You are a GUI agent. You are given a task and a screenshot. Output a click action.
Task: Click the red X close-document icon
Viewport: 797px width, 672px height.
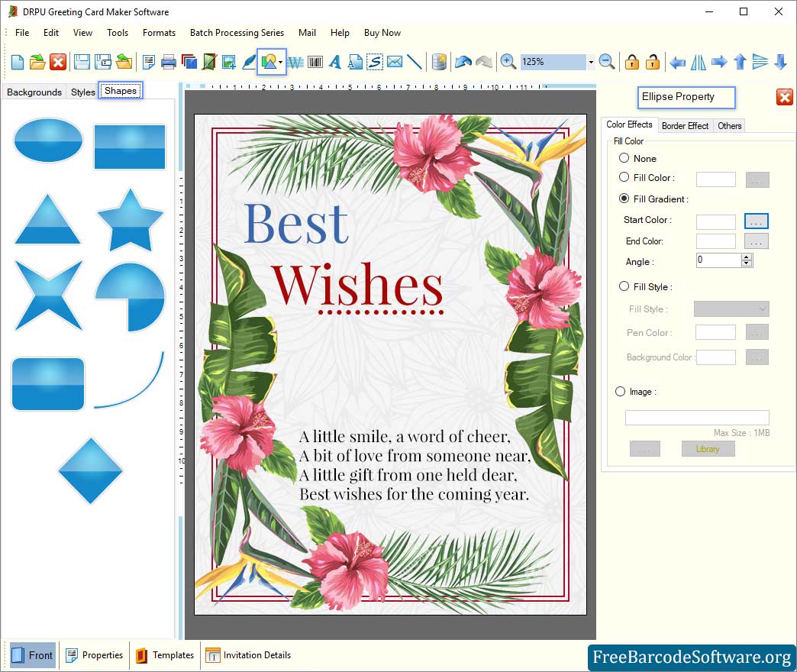pos(58,62)
